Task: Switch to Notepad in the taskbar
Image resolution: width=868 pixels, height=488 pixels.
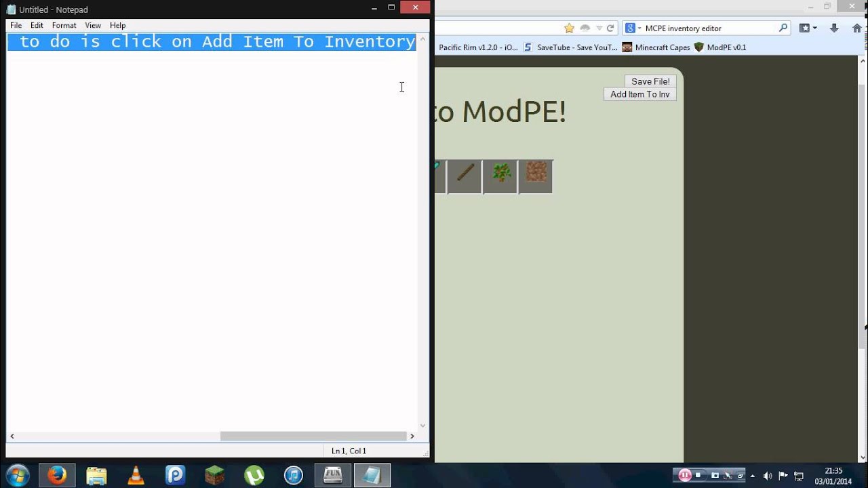Action: point(372,475)
